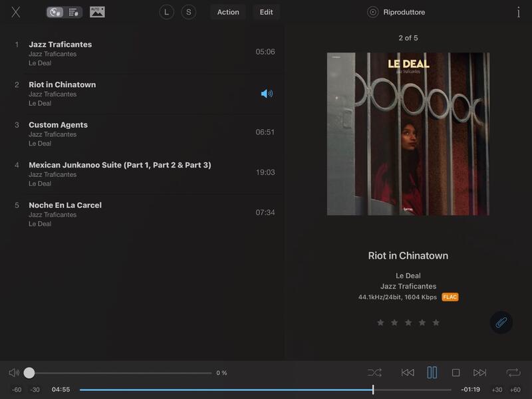
Task: Skip to the previous track
Action: pyautogui.click(x=408, y=373)
